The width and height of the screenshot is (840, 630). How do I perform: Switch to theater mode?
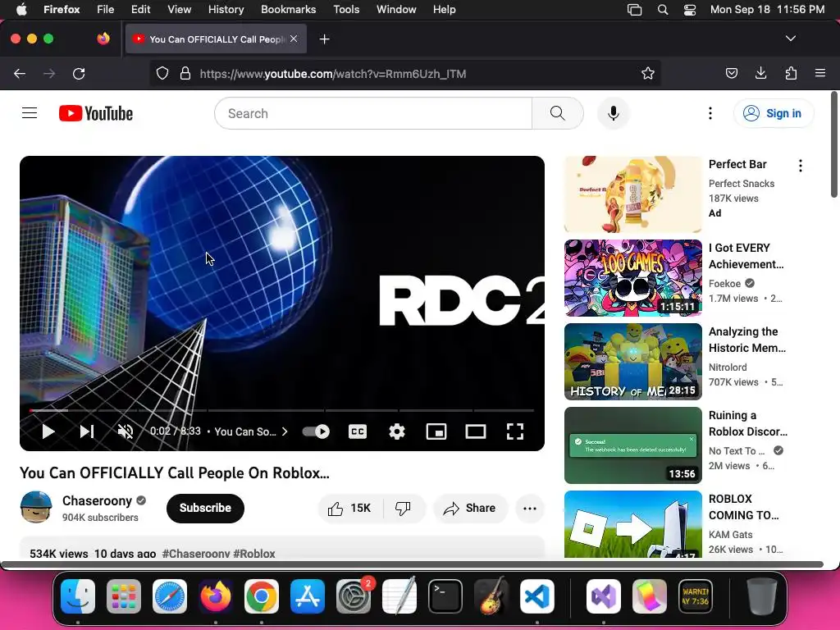476,431
